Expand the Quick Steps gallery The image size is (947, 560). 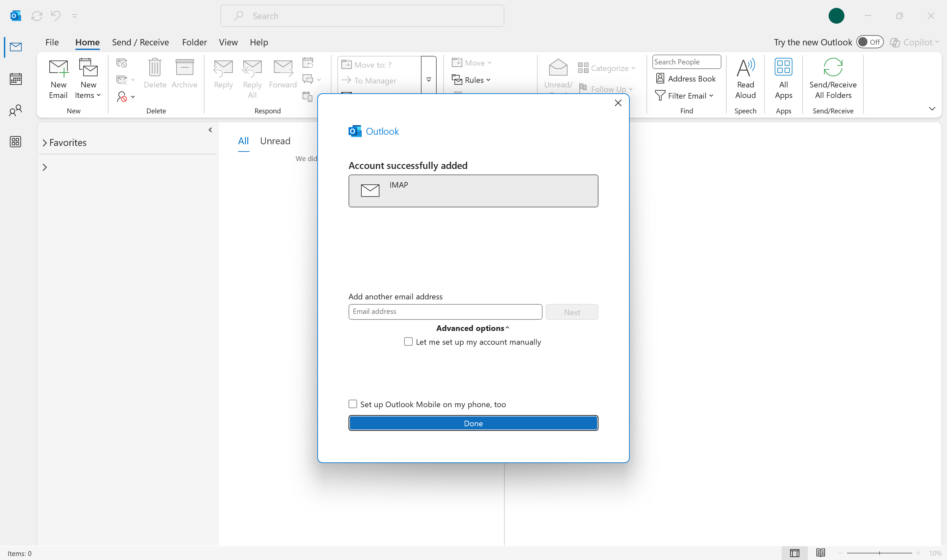pyautogui.click(x=429, y=80)
